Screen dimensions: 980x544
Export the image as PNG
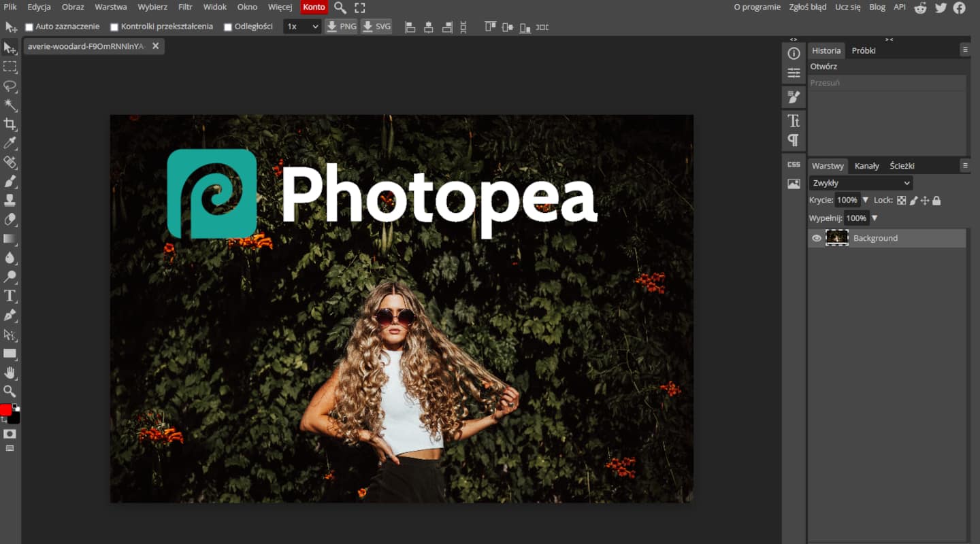click(x=341, y=26)
